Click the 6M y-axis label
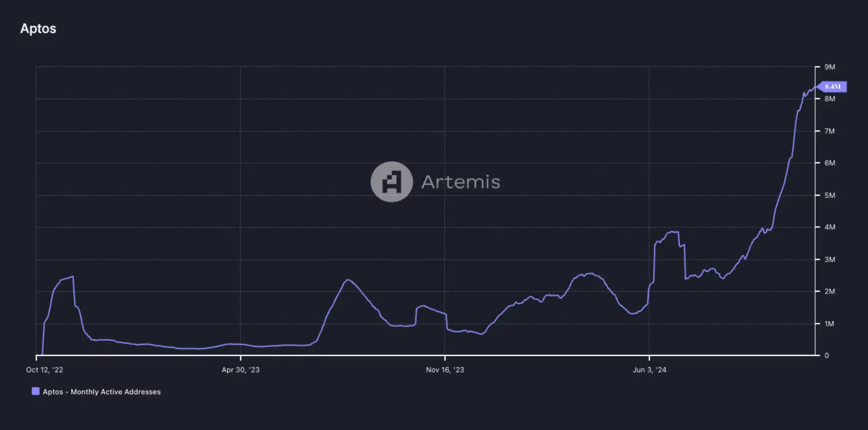Screen dimensions: 868x430 coord(830,163)
